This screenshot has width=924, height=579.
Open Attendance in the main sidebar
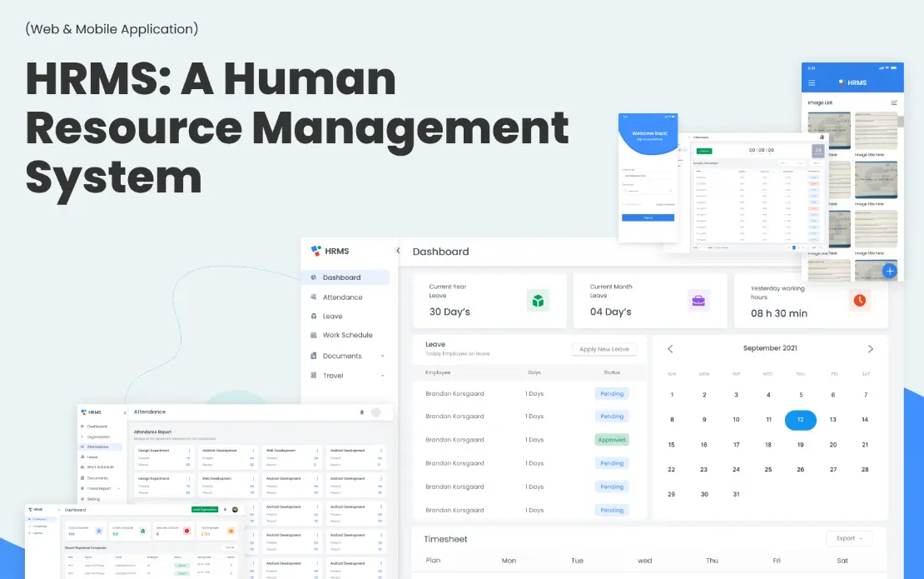342,297
